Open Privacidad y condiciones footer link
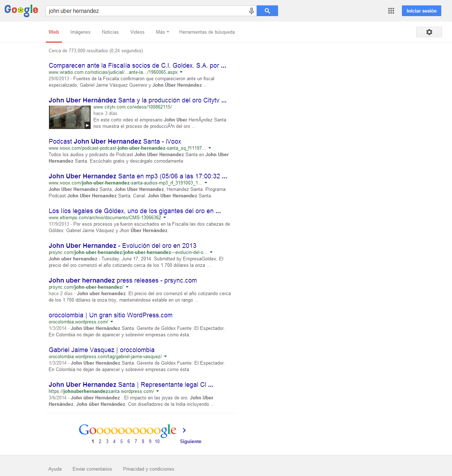This screenshot has width=452, height=476. (149, 469)
